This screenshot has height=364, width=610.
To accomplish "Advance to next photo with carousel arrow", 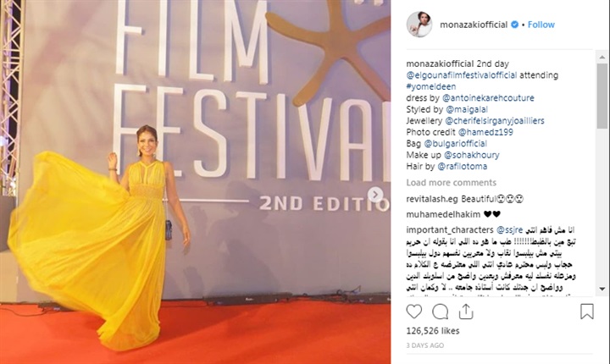I will (375, 195).
